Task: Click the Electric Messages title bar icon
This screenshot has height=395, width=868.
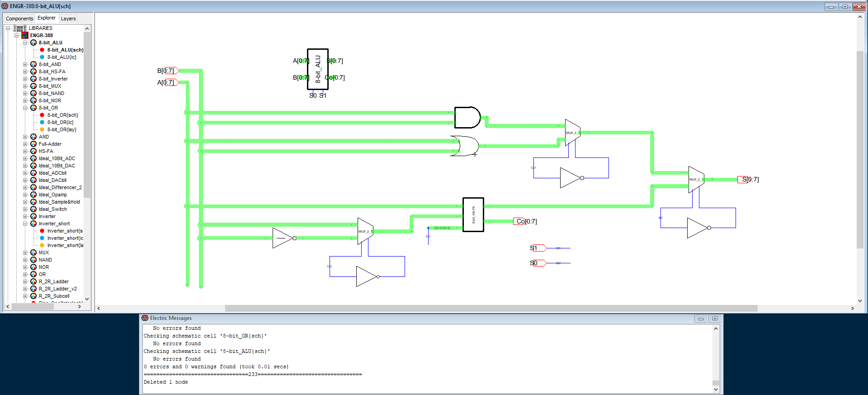Action: click(145, 318)
